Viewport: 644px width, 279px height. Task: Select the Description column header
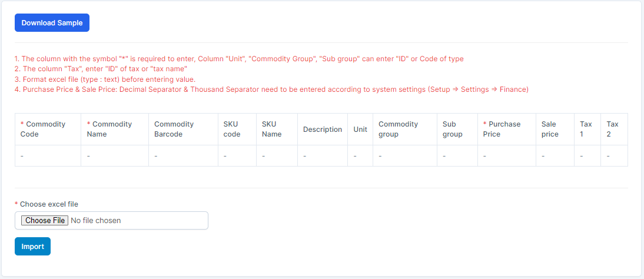(x=322, y=129)
